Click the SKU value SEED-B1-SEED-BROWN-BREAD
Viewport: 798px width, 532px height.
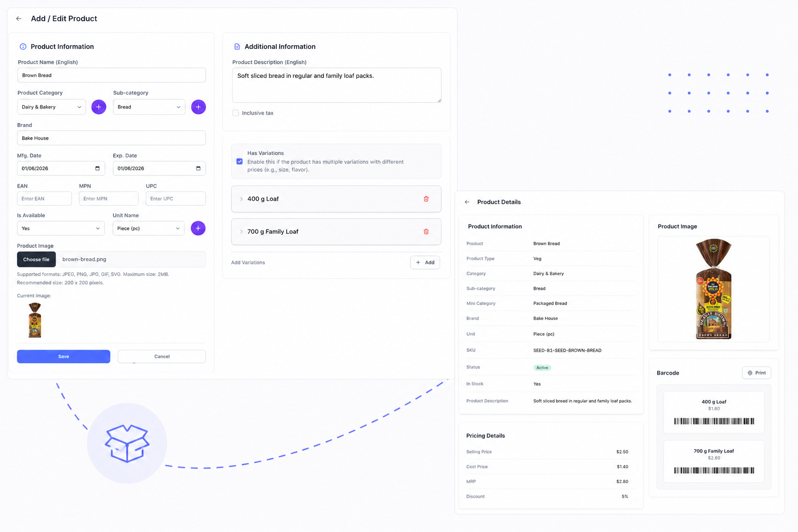pyautogui.click(x=567, y=351)
